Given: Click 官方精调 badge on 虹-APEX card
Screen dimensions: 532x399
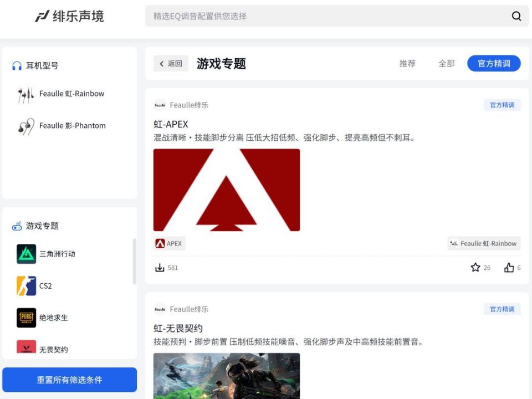Looking at the screenshot, I should point(502,105).
